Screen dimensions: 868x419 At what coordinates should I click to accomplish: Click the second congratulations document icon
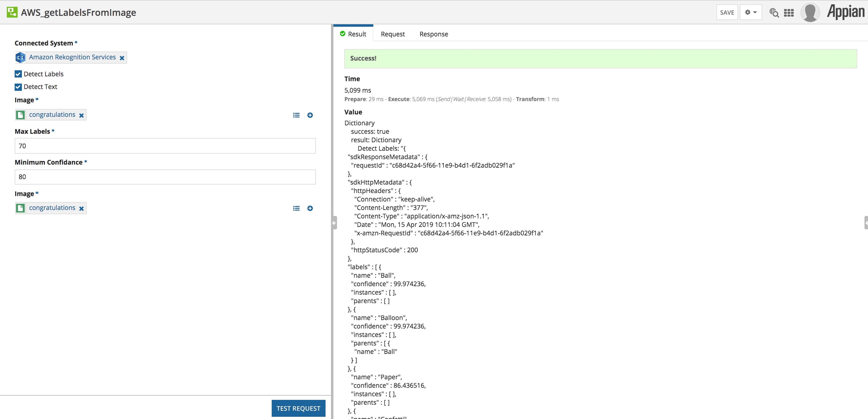21,208
